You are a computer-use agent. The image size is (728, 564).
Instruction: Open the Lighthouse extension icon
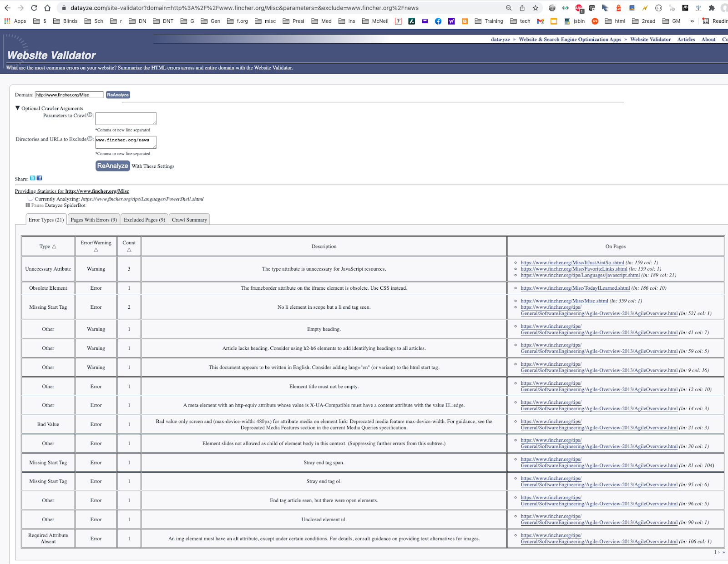tap(619, 8)
